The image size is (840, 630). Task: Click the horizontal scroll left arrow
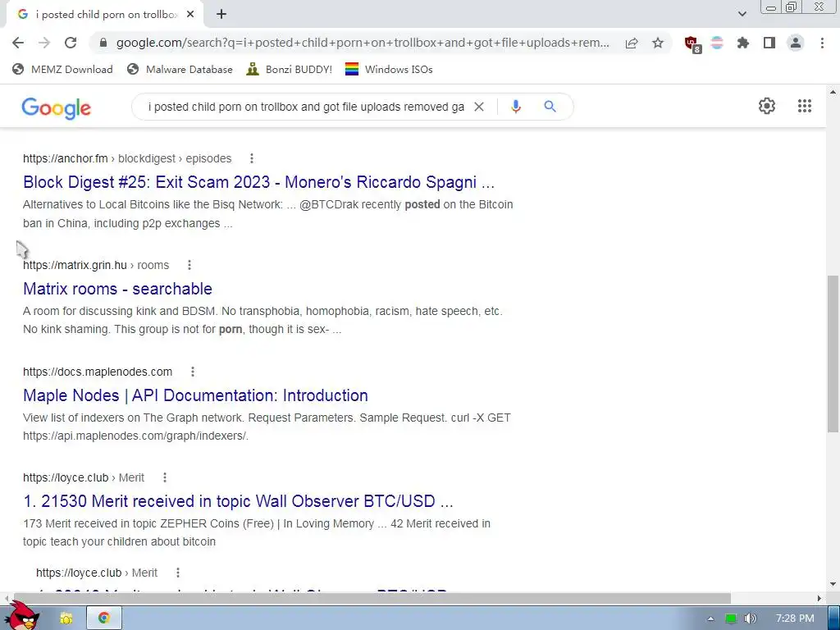[6, 598]
